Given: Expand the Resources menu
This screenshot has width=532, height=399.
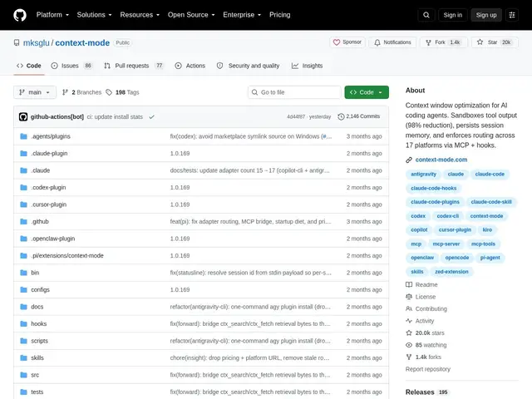Looking at the screenshot, I should pyautogui.click(x=140, y=15).
